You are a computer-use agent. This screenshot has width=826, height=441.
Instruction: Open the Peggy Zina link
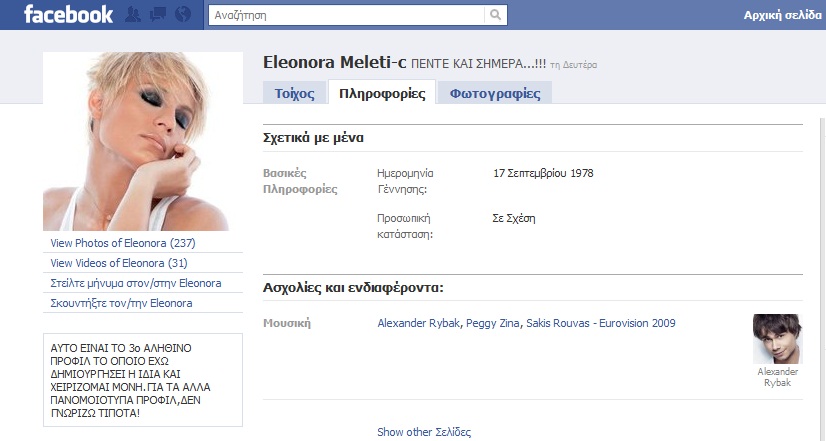pyautogui.click(x=493, y=323)
